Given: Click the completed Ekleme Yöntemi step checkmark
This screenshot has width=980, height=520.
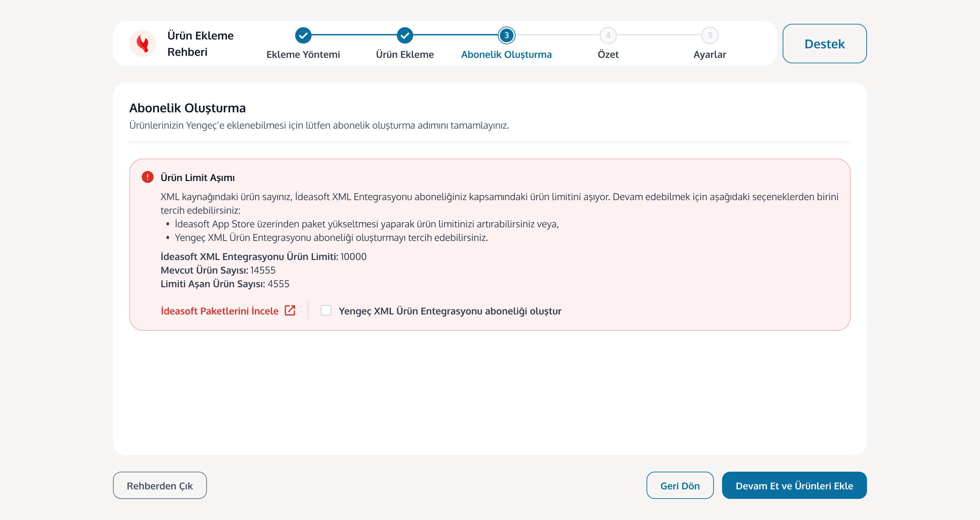Looking at the screenshot, I should click(x=303, y=35).
